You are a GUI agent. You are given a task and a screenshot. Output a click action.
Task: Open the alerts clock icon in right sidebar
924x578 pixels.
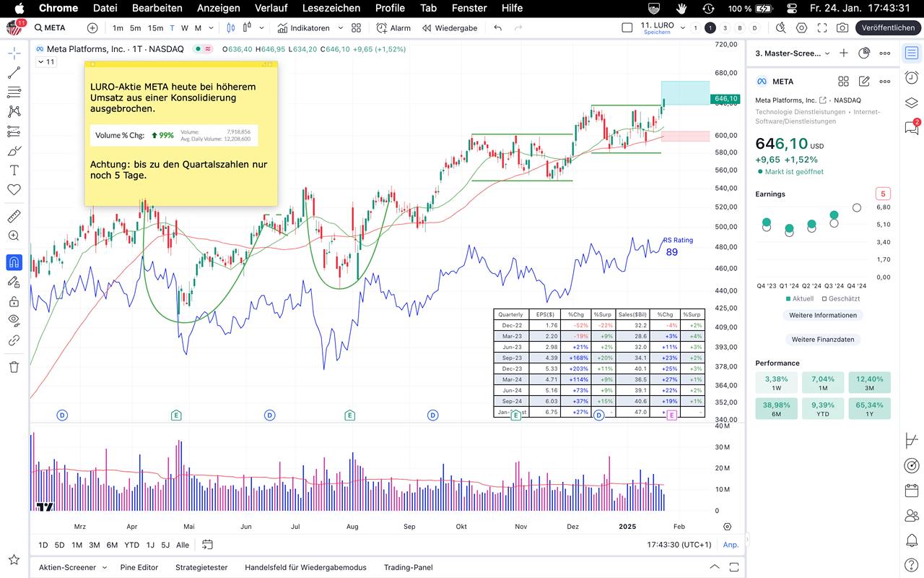click(x=912, y=78)
